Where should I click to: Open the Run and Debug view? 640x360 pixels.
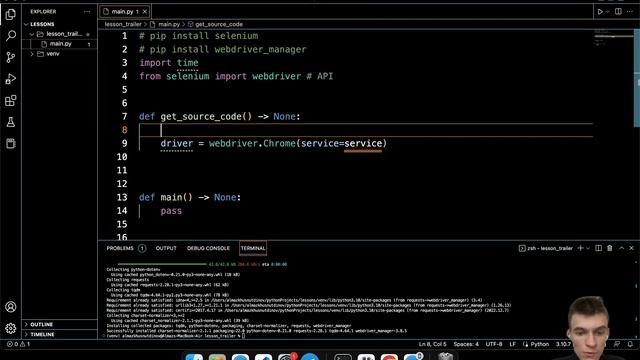11,79
